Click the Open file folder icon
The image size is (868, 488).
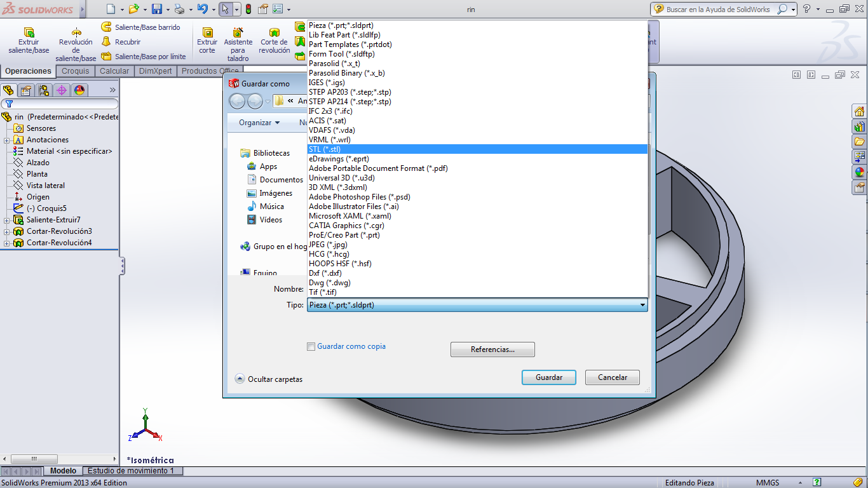pyautogui.click(x=133, y=9)
